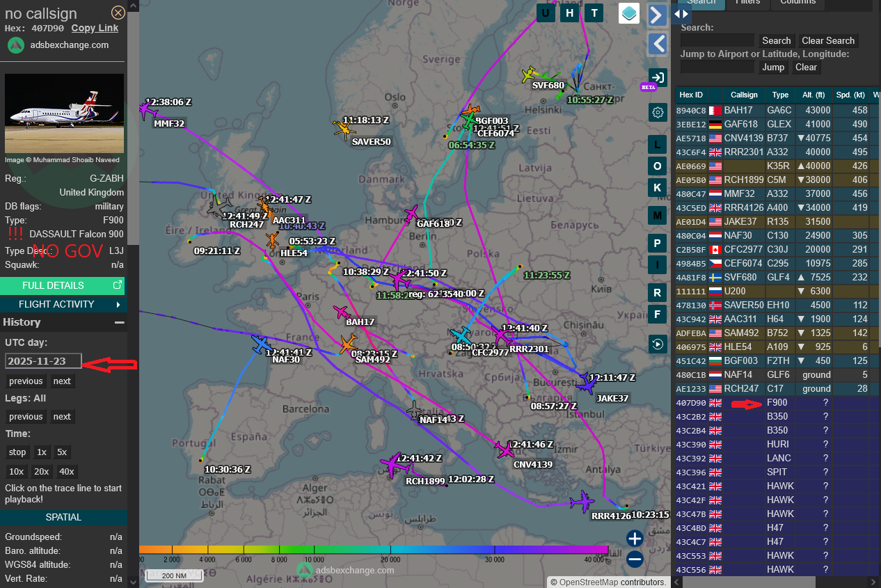Click the login arrow icon beside BETA
881x588 pixels.
click(x=657, y=77)
